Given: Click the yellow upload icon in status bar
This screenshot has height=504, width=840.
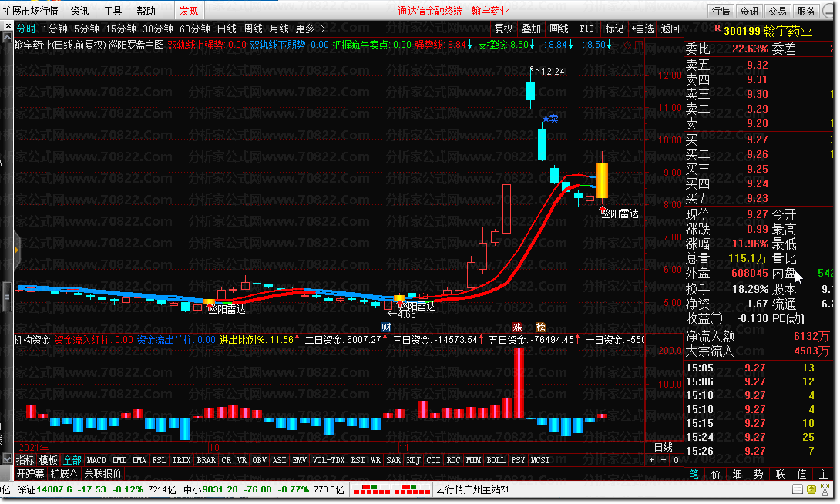Looking at the screenshot, I should 811,489.
